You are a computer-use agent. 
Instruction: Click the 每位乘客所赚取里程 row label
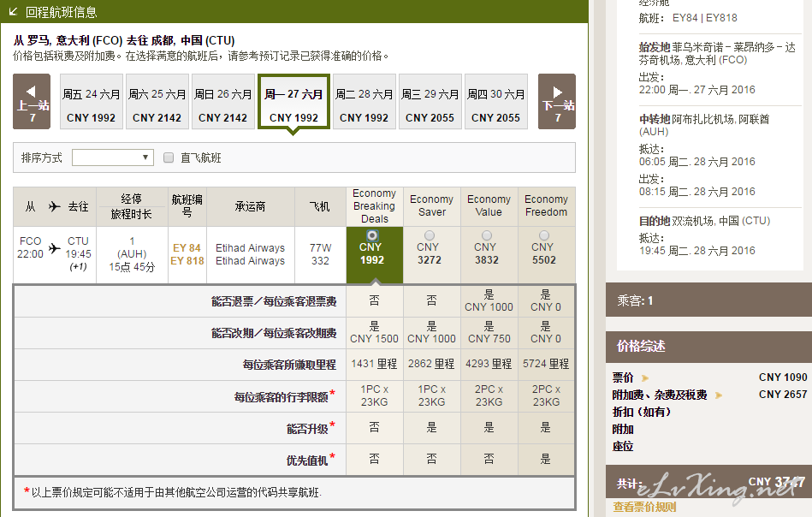(x=289, y=365)
